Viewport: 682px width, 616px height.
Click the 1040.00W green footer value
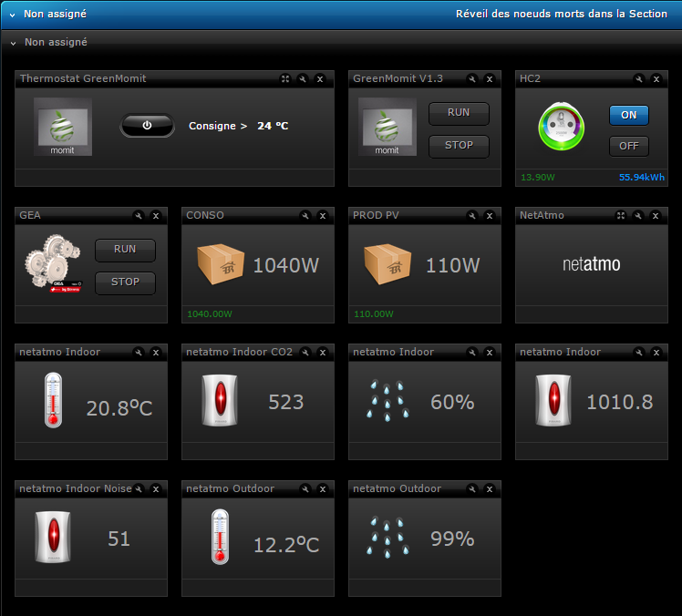(210, 313)
